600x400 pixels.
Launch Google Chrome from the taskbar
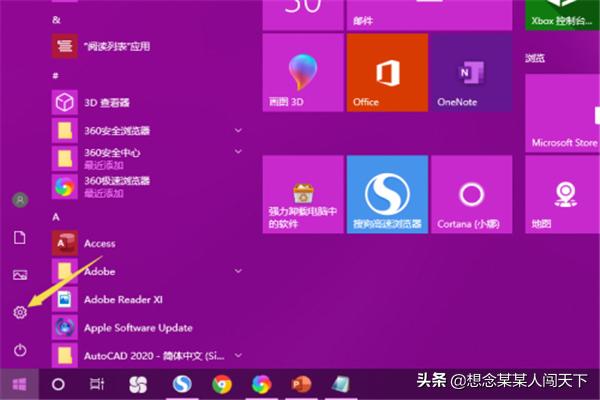[x=222, y=384]
